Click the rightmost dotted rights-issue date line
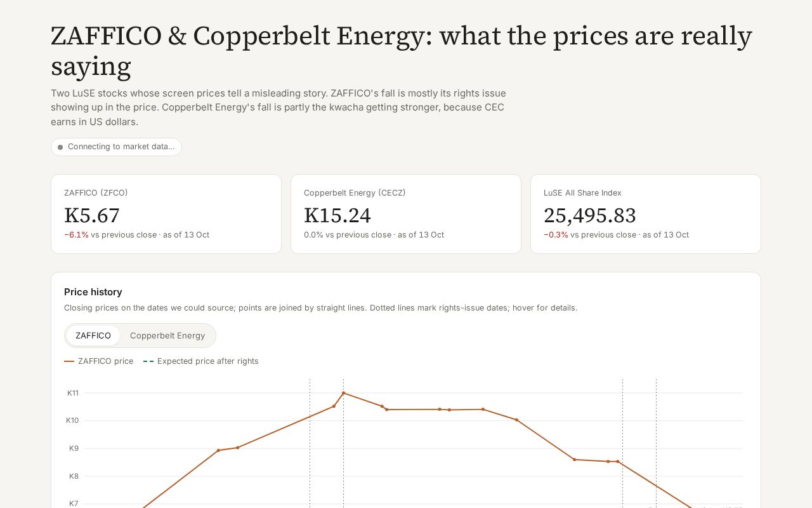The height and width of the screenshot is (508, 812). point(656,443)
